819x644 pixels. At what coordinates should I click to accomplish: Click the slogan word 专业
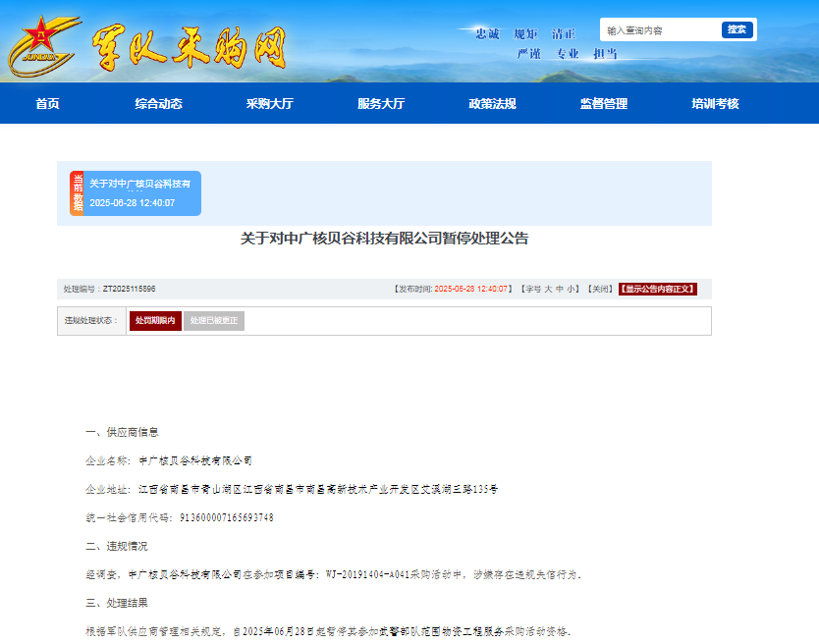pyautogui.click(x=568, y=53)
